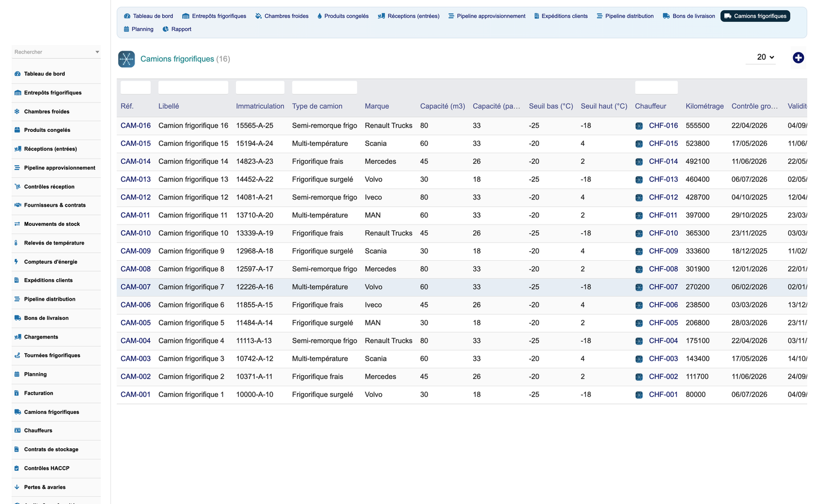814x504 pixels.
Task: Click the Relevés de température thermometer icon
Action: pos(16,243)
